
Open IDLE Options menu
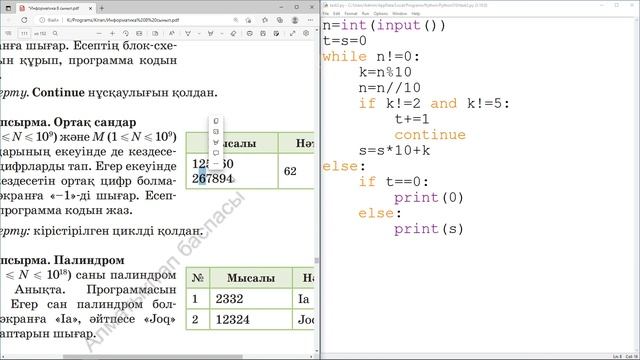click(x=380, y=13)
